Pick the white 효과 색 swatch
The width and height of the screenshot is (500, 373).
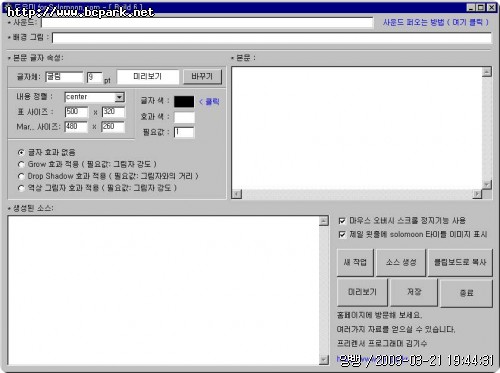point(184,117)
